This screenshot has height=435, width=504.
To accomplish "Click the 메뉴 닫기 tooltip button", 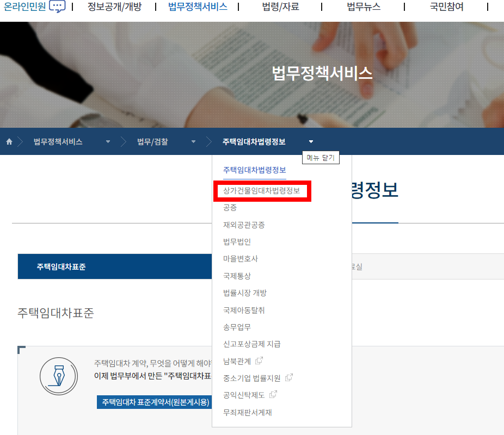I will pos(321,157).
